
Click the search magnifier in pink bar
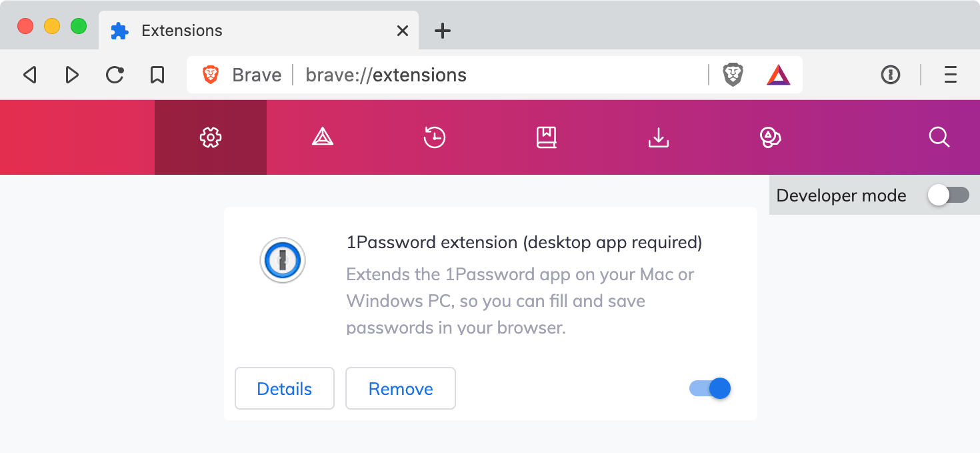[x=939, y=137]
